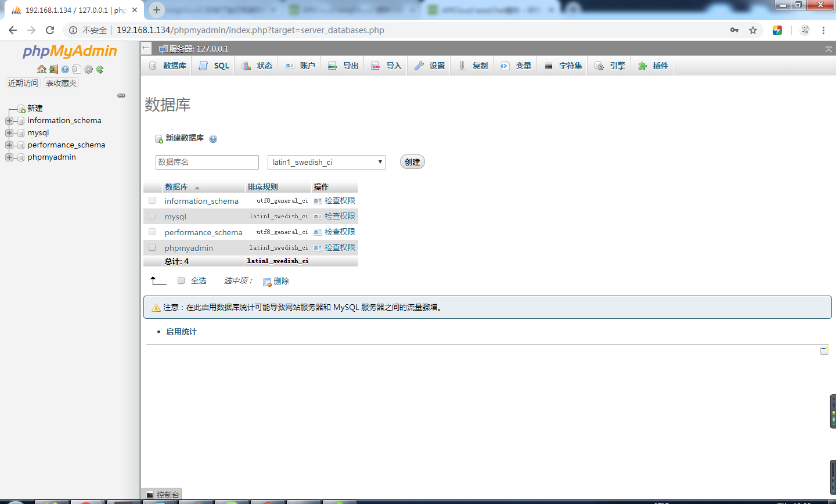
Task: Open the latin1_swedish_ci collation dropdown
Action: point(326,162)
